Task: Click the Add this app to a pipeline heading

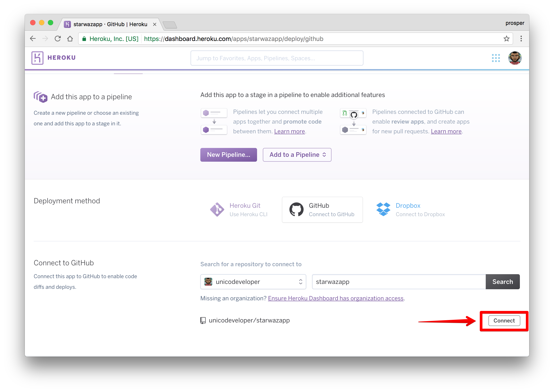Action: 91,97
